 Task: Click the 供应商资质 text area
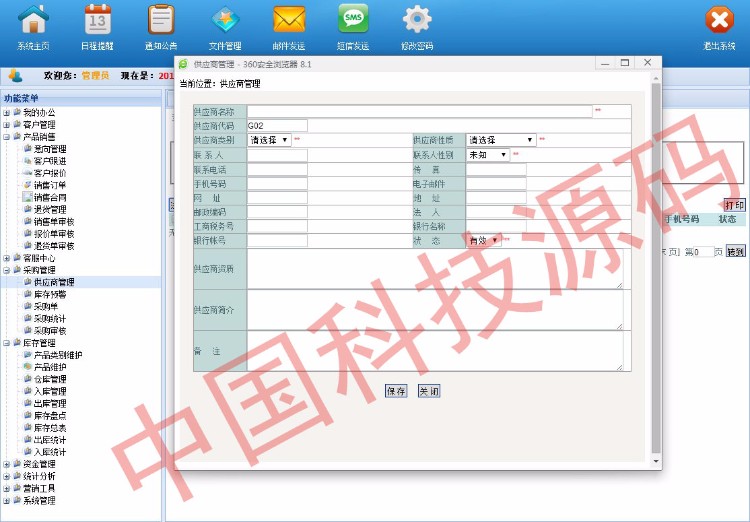(x=435, y=268)
